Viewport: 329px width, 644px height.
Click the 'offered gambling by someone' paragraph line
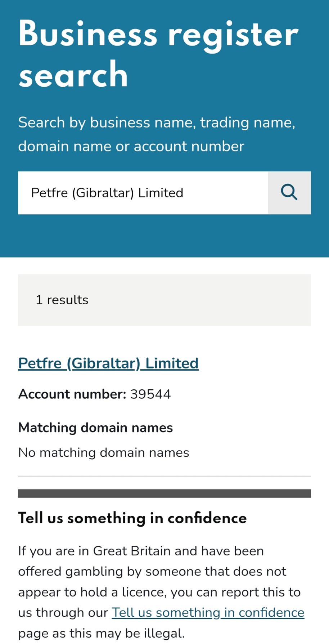tap(152, 571)
